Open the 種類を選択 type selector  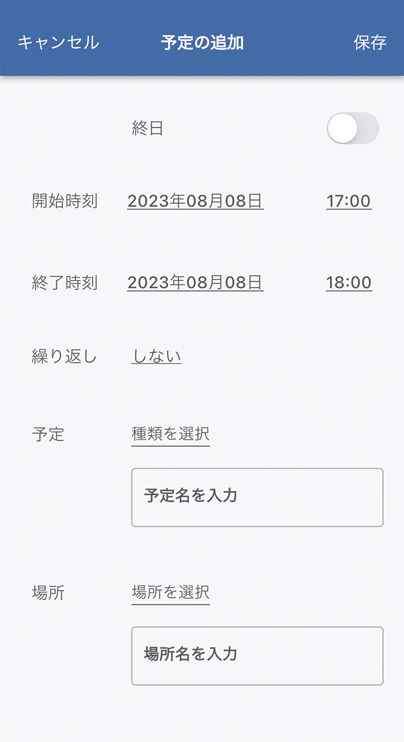click(170, 434)
